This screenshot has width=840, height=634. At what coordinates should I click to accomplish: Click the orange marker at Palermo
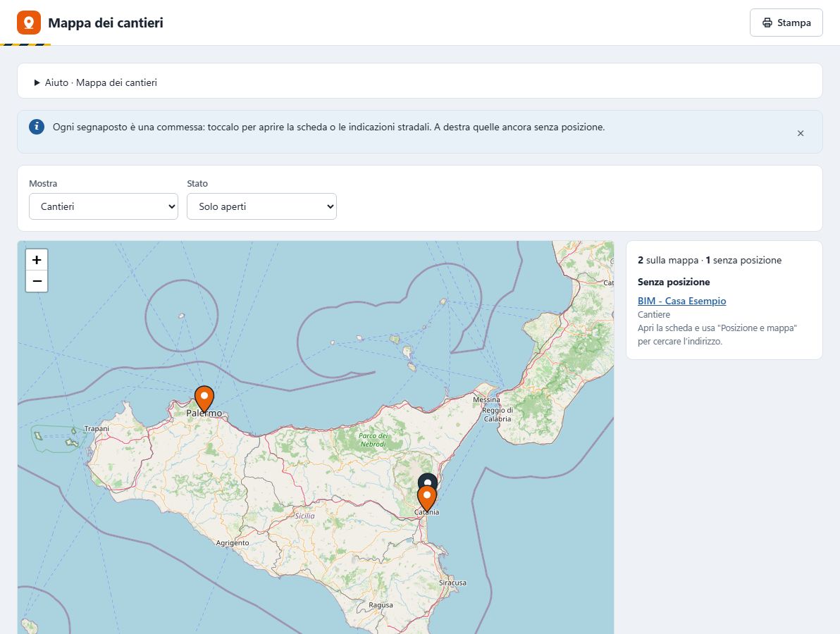[x=204, y=399]
